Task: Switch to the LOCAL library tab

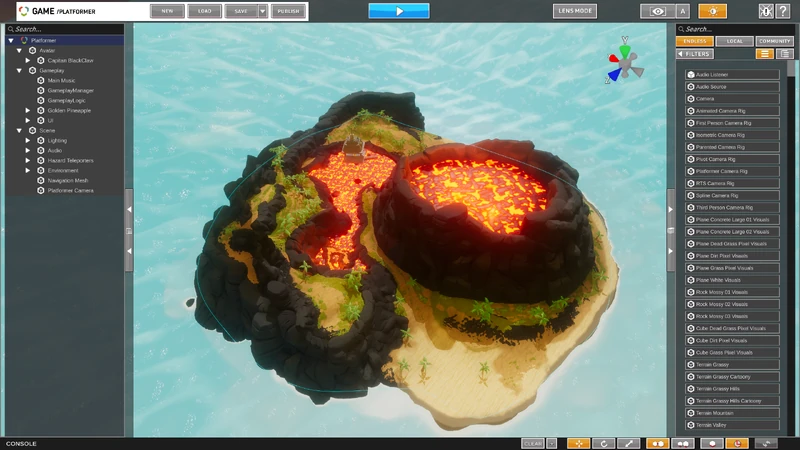Action: (734, 41)
